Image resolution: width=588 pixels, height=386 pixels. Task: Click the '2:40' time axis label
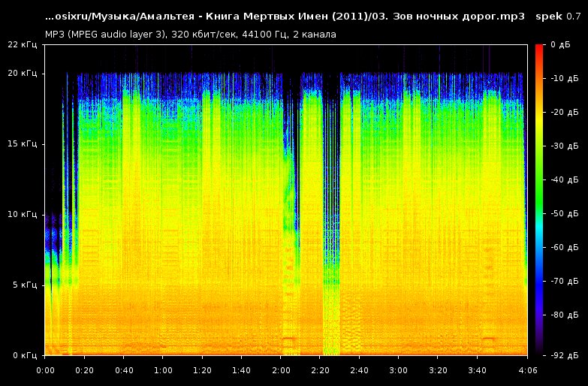(359, 371)
